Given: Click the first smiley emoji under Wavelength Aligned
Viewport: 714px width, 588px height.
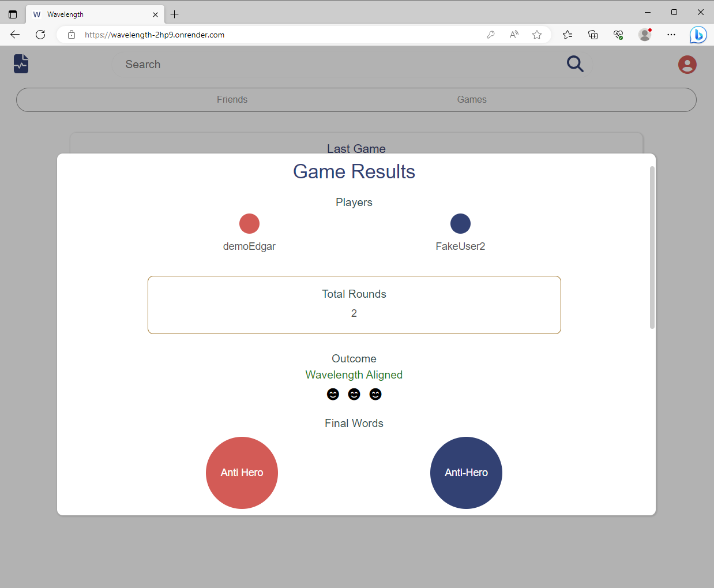Looking at the screenshot, I should [333, 394].
